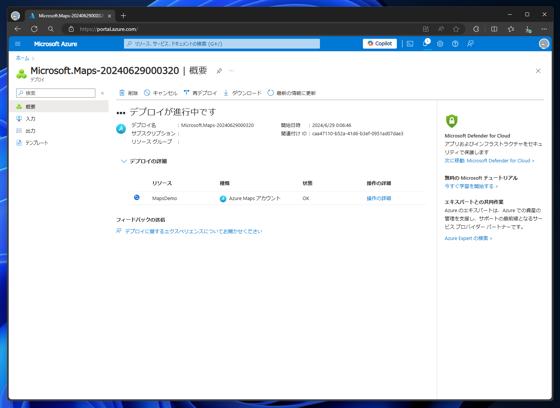Click the Azure resource search box
560x408 pixels.
click(222, 44)
